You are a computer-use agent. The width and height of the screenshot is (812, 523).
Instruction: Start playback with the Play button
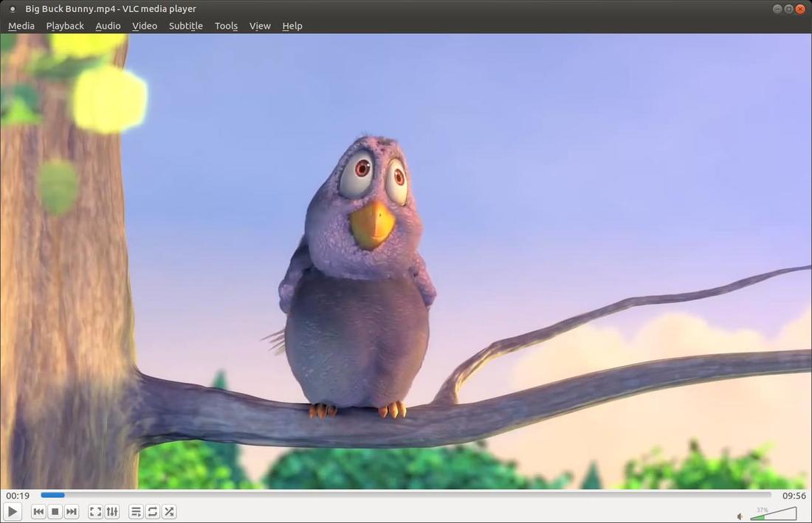[13, 512]
